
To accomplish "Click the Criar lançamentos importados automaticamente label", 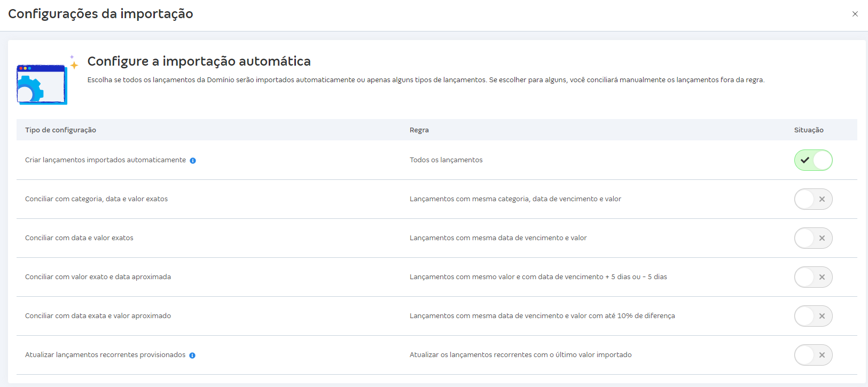I will [x=105, y=160].
